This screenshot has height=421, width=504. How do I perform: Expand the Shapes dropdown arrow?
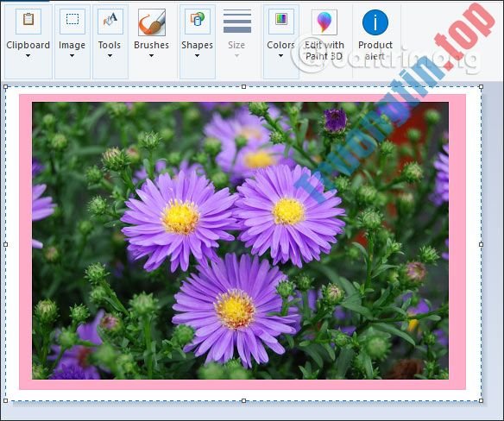tap(197, 56)
